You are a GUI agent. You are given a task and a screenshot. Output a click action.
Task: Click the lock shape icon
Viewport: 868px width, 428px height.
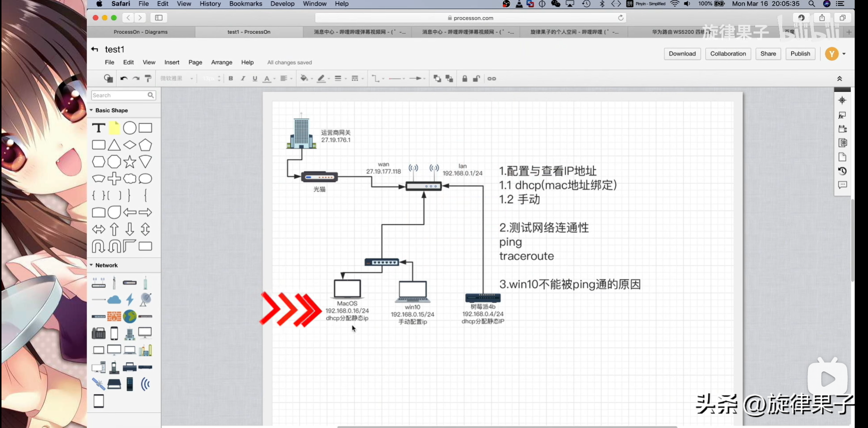(x=464, y=79)
